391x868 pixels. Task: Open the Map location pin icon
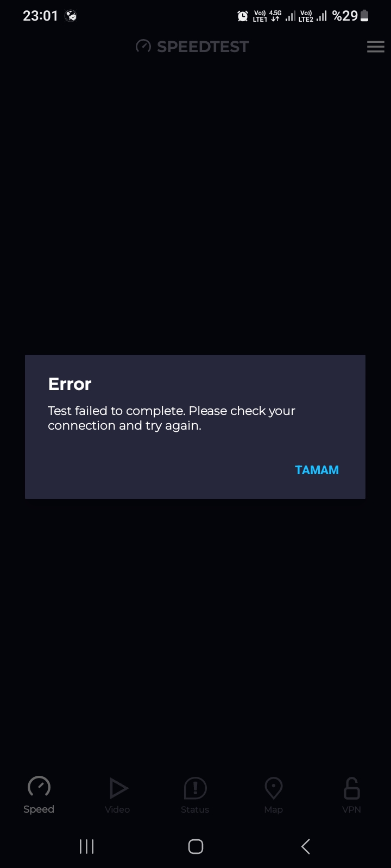274,788
